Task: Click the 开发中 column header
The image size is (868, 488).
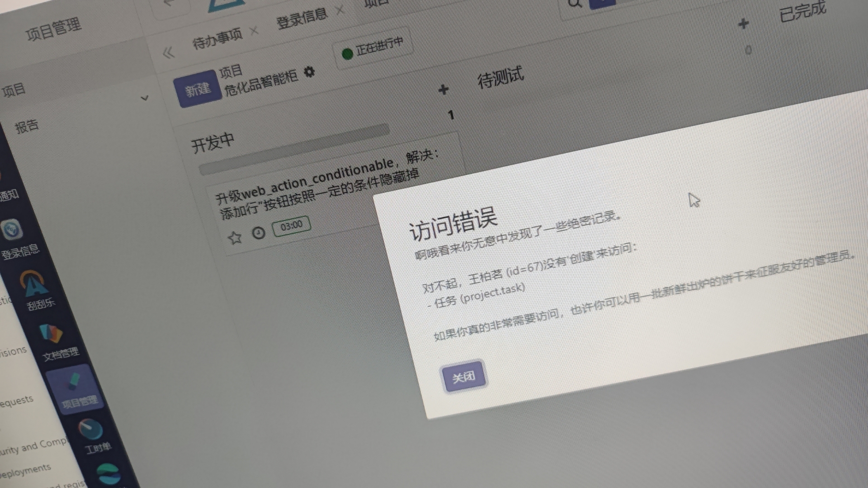Action: [x=212, y=144]
